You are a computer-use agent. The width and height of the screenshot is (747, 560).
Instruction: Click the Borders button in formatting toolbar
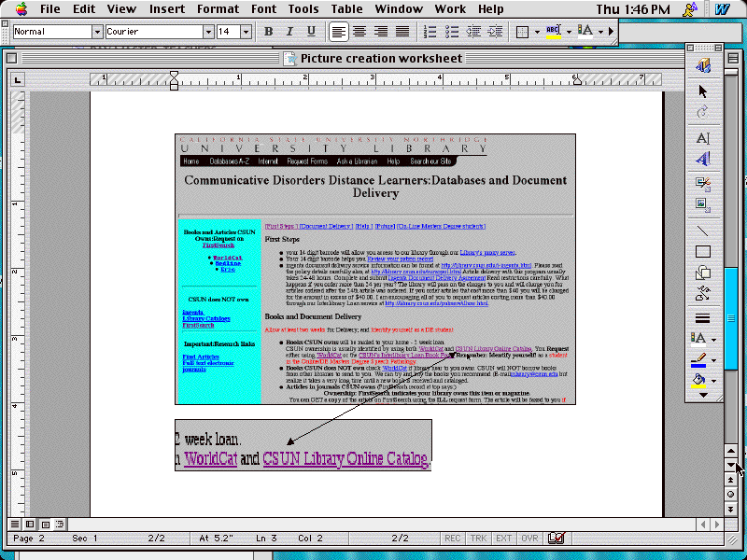pyautogui.click(x=523, y=32)
